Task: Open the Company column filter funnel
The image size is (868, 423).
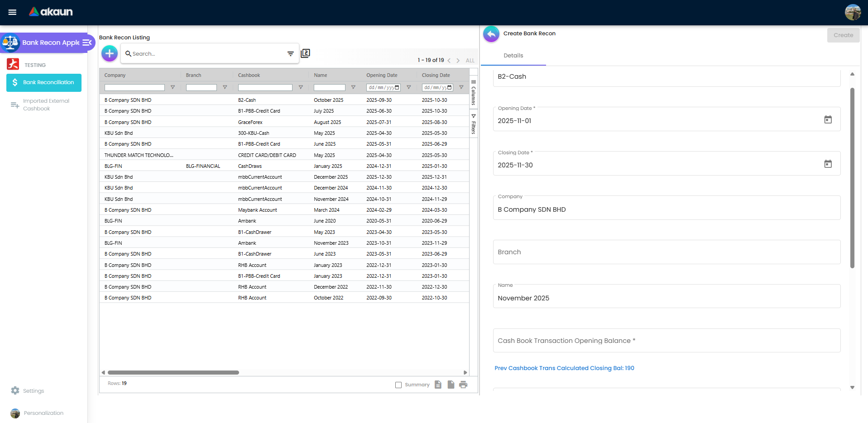Action: coord(173,87)
